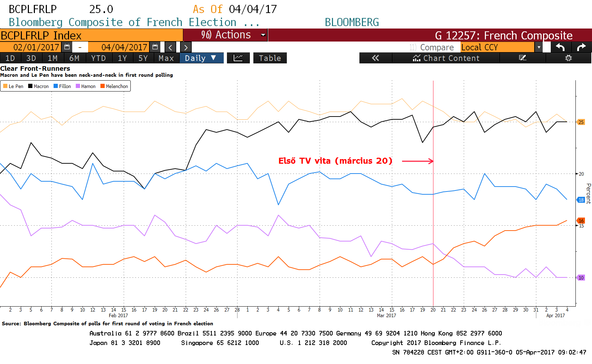Open the start date calendar picker
Image resolution: width=592 pixels, height=364 pixels.
click(67, 47)
